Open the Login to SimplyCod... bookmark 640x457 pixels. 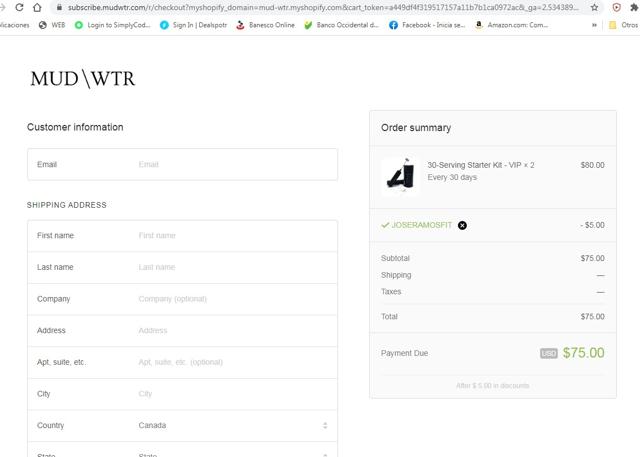click(x=113, y=25)
